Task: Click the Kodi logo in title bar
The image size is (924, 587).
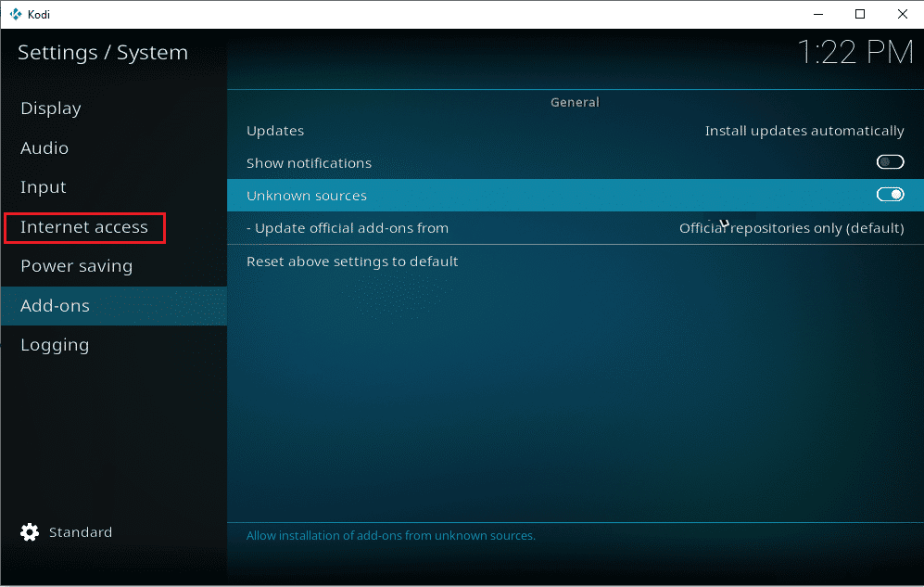Action: 16,14
